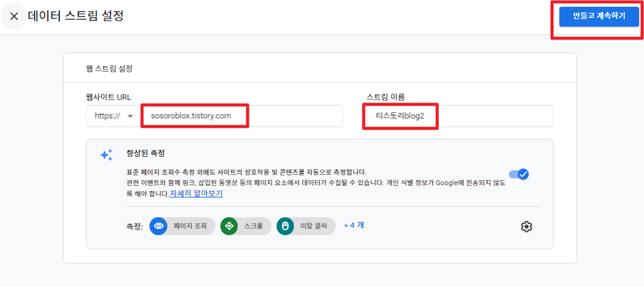Screen dimensions: 644x287
Task: Click the 향상된 측정 title text
Action: tap(146, 153)
